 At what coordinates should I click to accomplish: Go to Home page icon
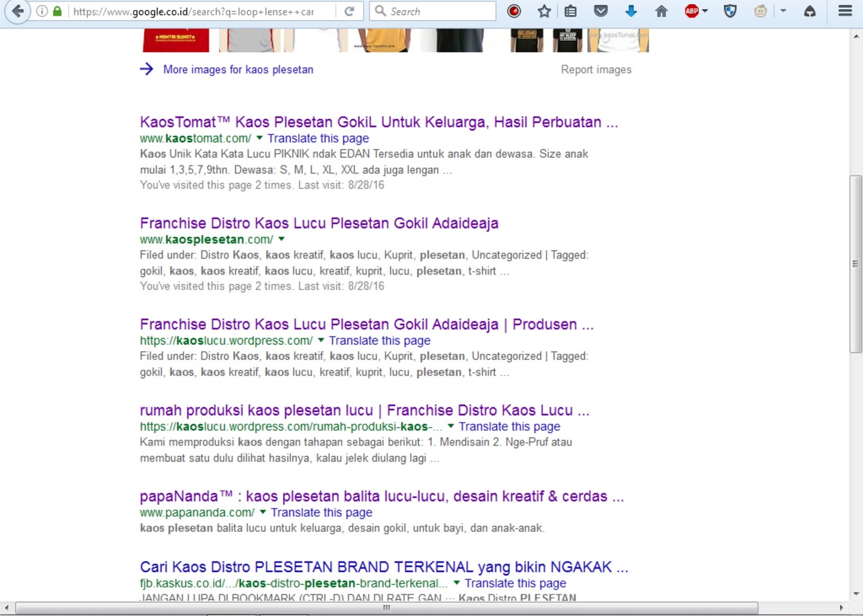(661, 11)
